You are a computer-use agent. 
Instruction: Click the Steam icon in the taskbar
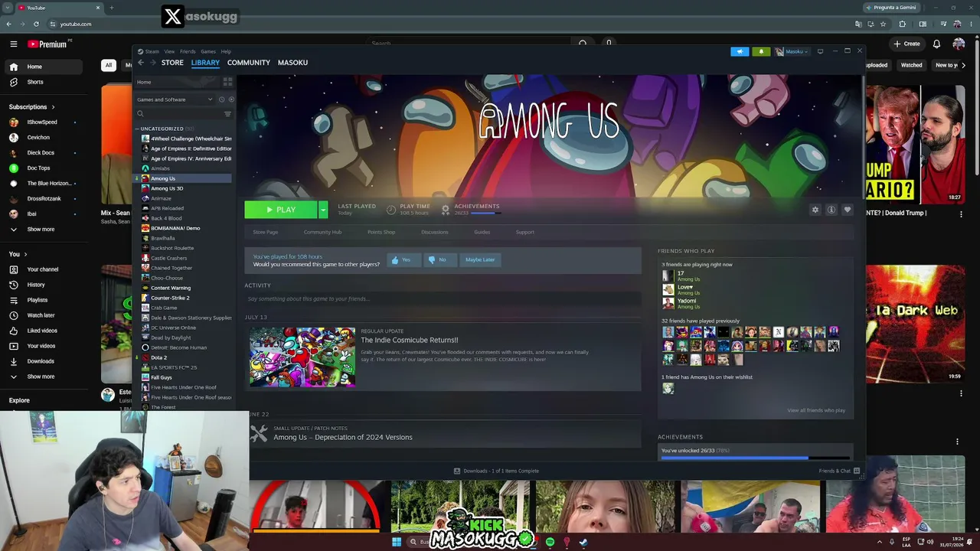583,542
